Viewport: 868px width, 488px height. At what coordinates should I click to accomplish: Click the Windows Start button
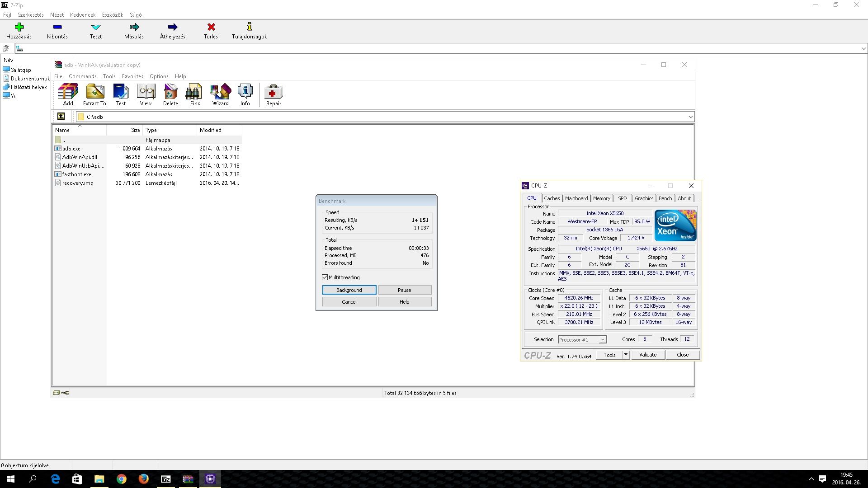pos(11,479)
